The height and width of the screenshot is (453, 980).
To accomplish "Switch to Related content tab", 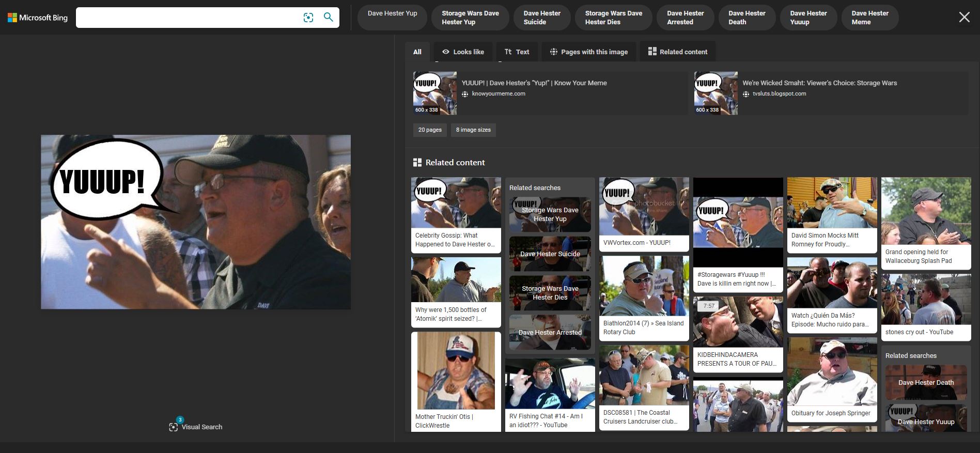I will [x=677, y=52].
